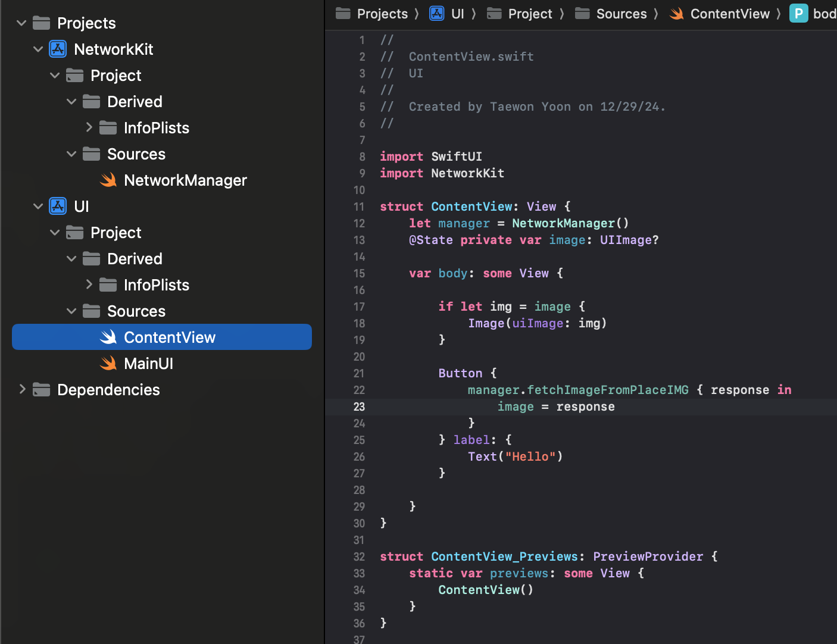Click the Project folder icon in breadcrumb bar

pyautogui.click(x=494, y=14)
